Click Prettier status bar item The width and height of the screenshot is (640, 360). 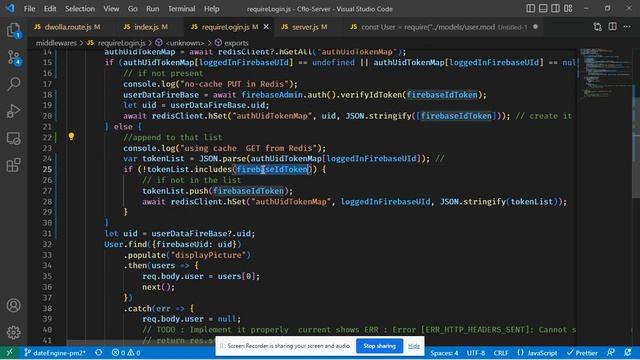[x=582, y=353]
